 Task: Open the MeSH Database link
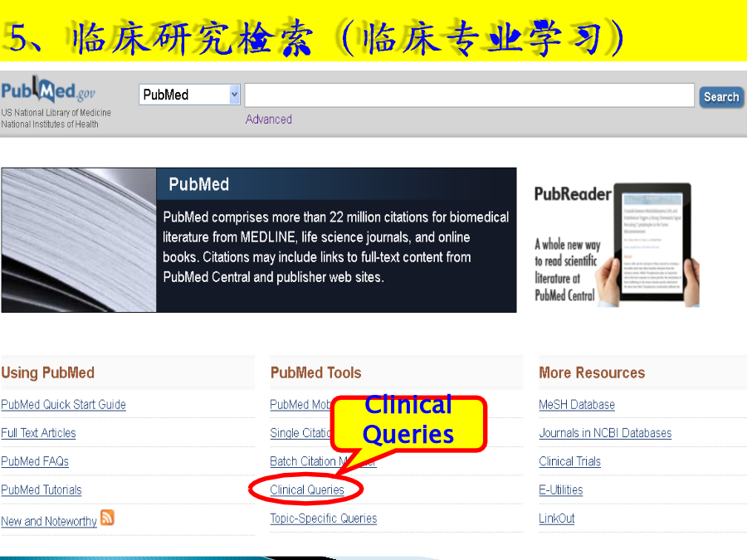[x=577, y=404]
